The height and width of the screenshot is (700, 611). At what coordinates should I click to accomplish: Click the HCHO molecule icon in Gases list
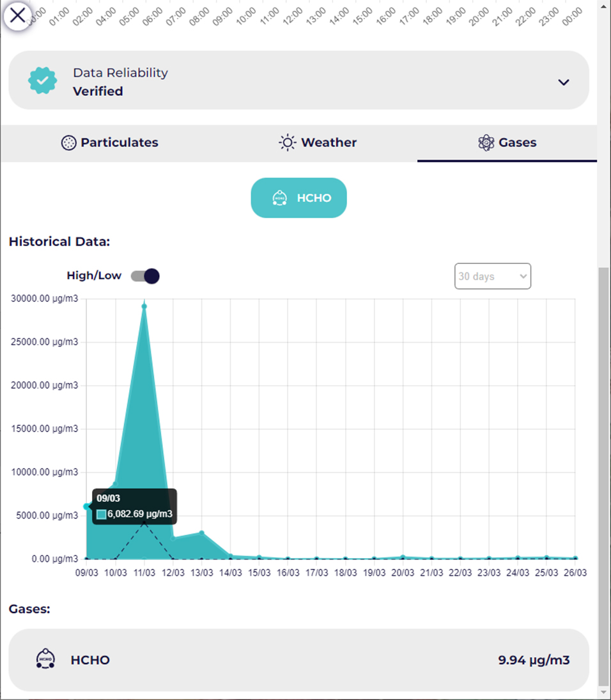(x=45, y=659)
